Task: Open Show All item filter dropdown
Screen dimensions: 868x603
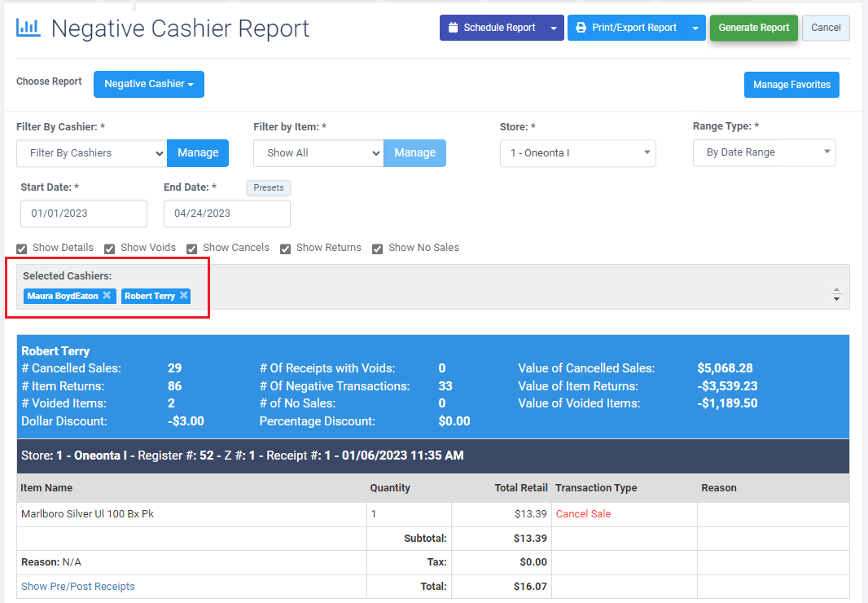Action: [319, 153]
